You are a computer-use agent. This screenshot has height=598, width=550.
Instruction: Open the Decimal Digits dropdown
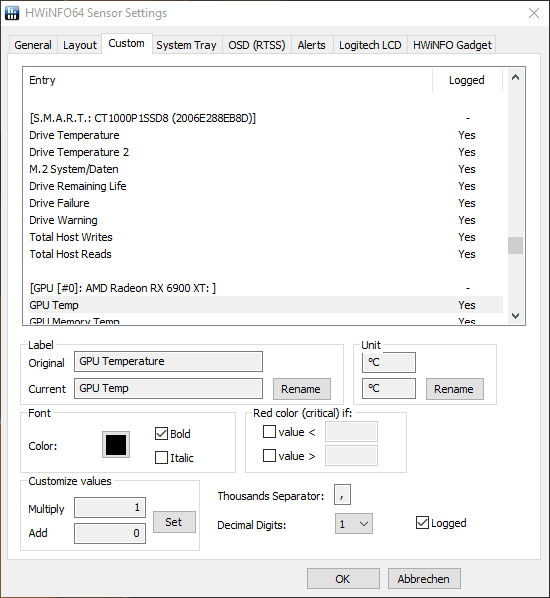354,524
